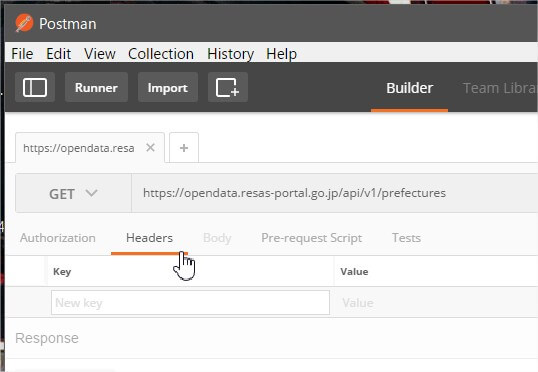Open the Help menu

point(281,54)
